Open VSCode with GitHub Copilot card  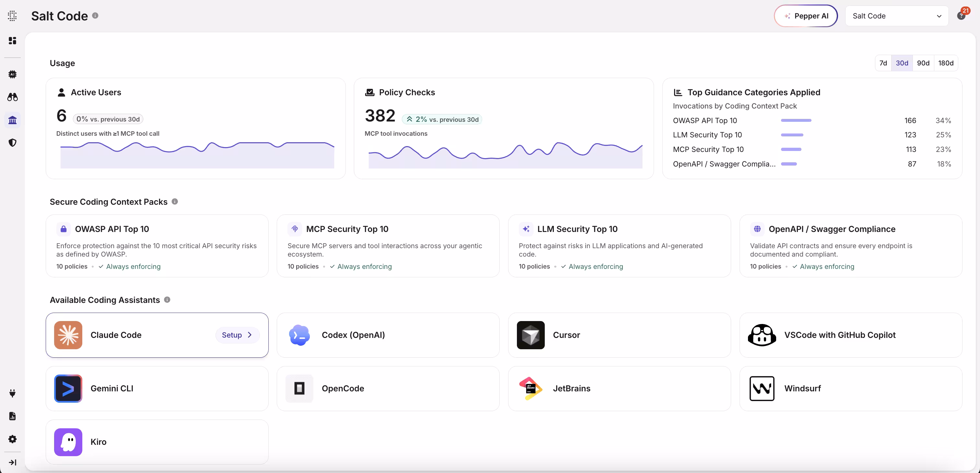click(851, 335)
